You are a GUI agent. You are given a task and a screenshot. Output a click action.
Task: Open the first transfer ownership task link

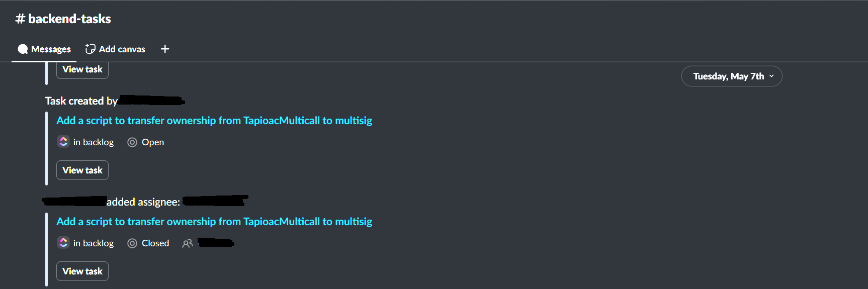pos(214,121)
